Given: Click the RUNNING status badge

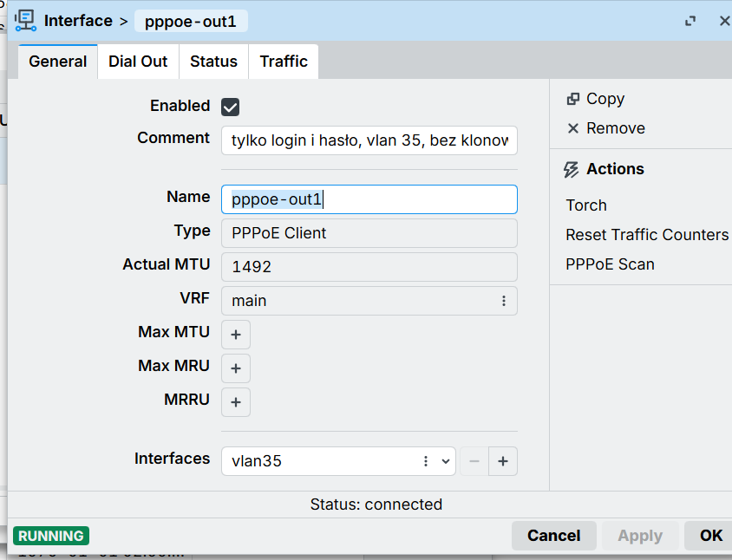Looking at the screenshot, I should pos(51,536).
